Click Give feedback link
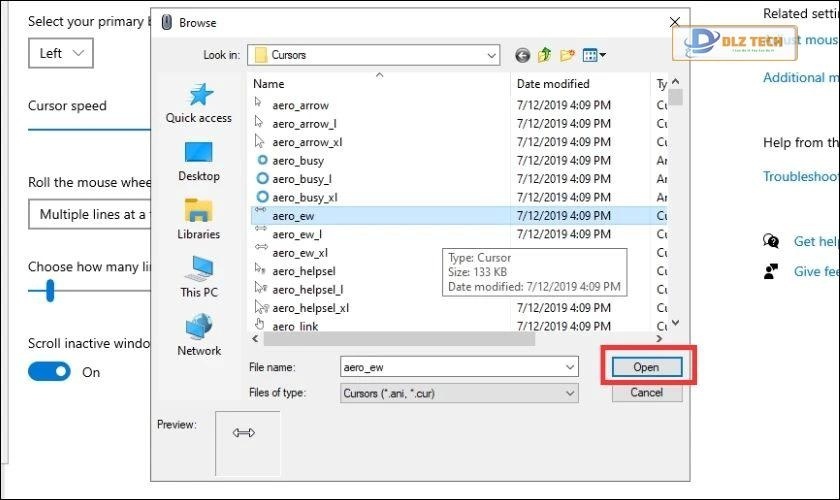840x500 pixels. (816, 271)
